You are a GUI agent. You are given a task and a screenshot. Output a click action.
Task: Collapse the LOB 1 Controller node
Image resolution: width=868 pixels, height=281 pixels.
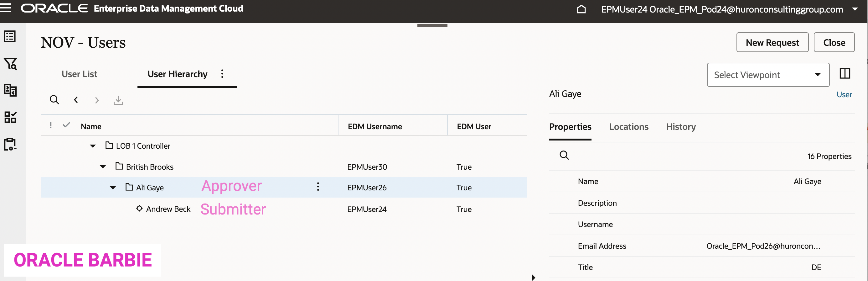93,146
